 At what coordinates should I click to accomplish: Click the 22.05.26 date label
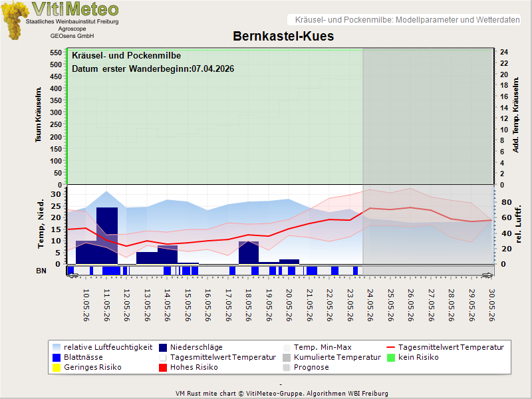(x=329, y=305)
